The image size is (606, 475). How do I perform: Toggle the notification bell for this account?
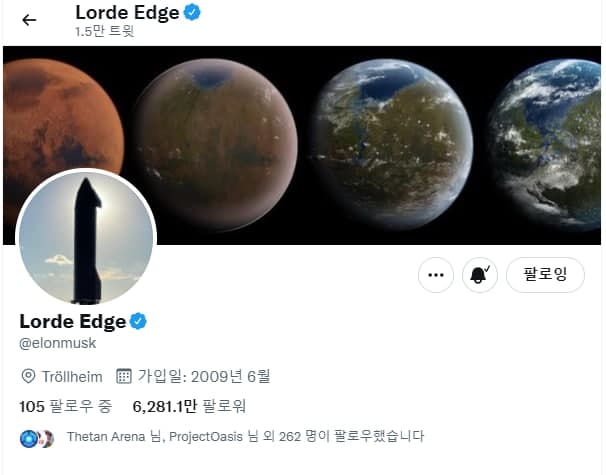pyautogui.click(x=480, y=275)
